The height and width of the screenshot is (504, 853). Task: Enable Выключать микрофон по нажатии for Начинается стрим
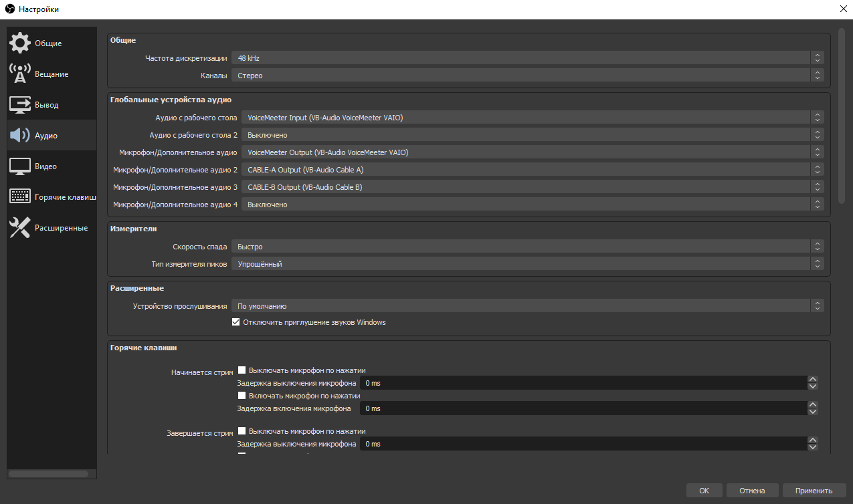242,370
